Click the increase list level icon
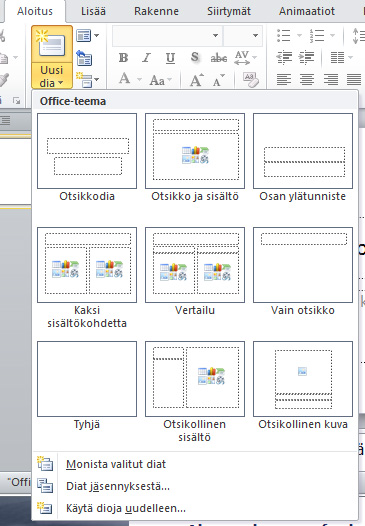 [x=306, y=58]
